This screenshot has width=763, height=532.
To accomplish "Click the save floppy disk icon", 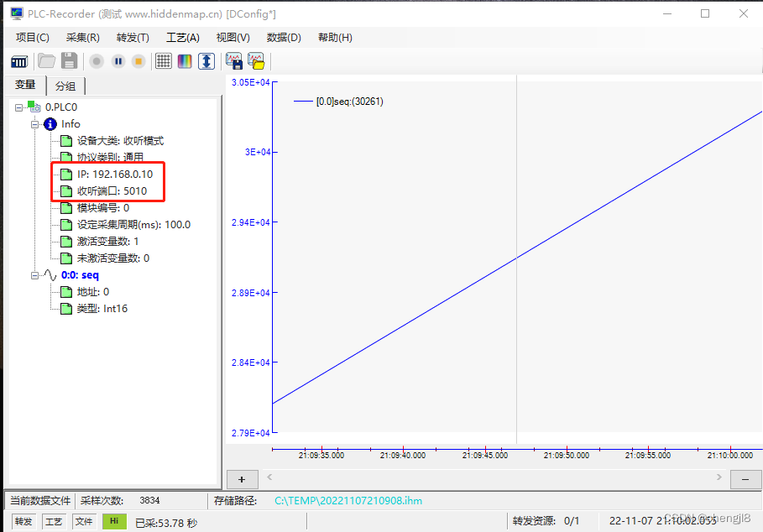I will (x=69, y=61).
